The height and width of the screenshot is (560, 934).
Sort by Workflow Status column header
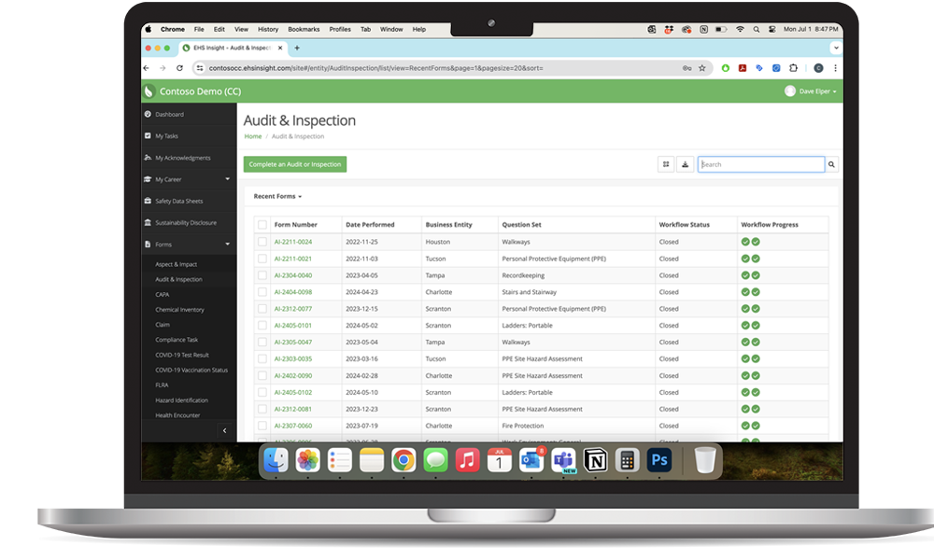coord(685,224)
